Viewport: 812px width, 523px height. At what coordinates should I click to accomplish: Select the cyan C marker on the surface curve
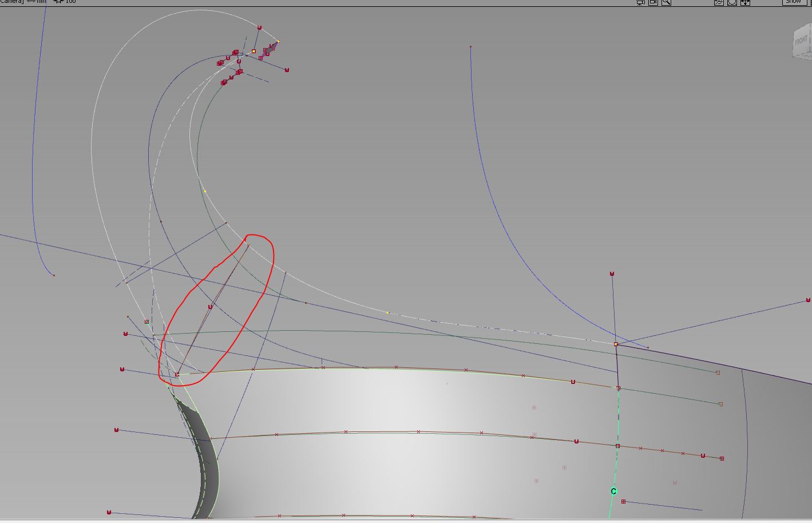[x=613, y=491]
